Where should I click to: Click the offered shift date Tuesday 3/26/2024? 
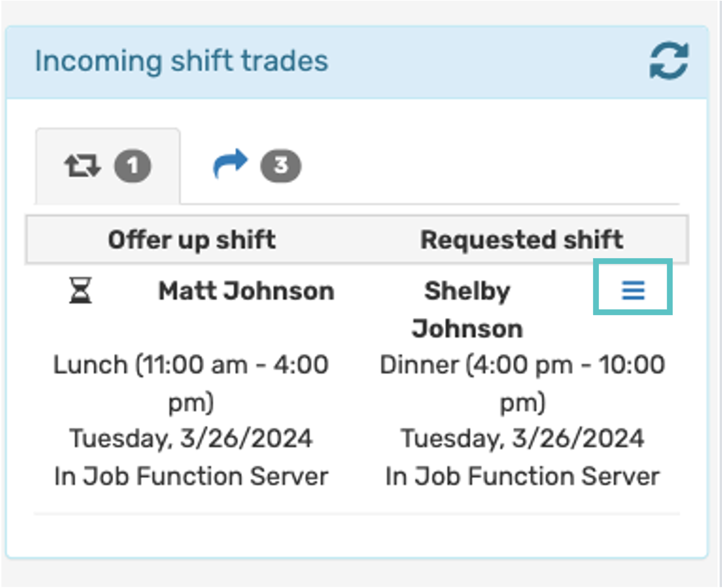(191, 438)
